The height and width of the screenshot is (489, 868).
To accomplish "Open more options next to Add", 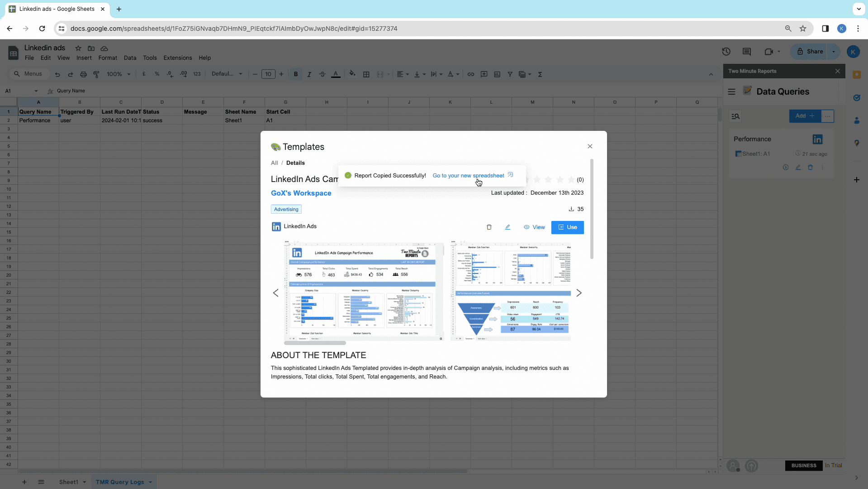I will (827, 116).
